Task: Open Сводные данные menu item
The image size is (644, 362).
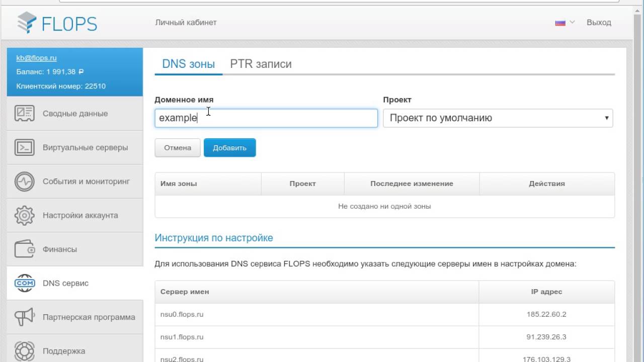Action: coord(75,114)
